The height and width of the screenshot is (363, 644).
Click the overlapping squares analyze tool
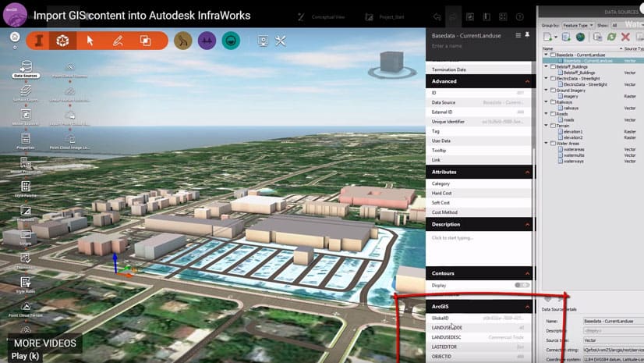click(145, 41)
